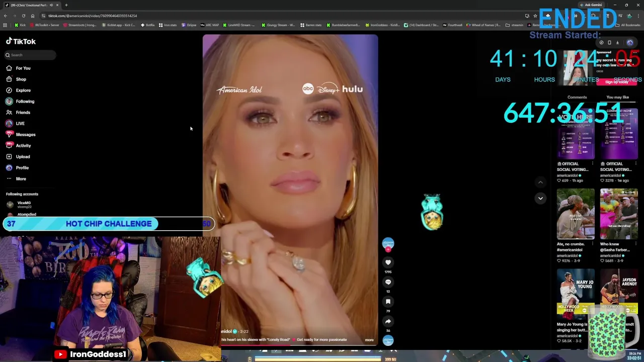Open the sound disc below share

click(x=388, y=340)
